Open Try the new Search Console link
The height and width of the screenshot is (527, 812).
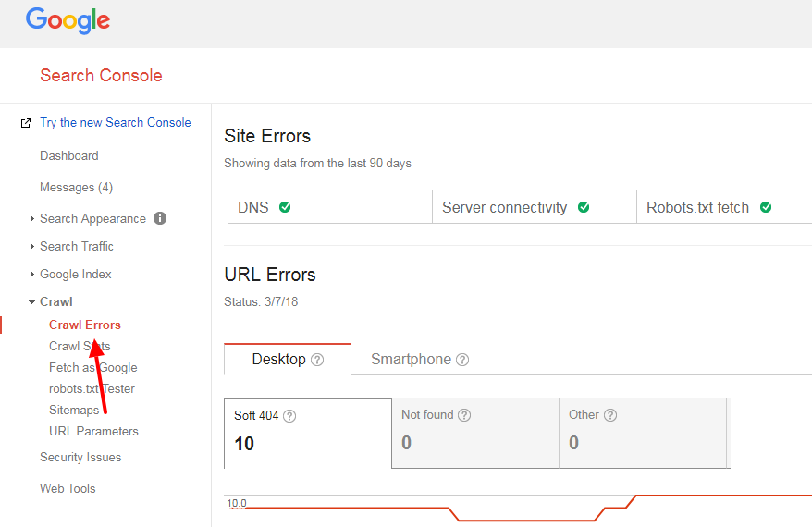tap(115, 123)
